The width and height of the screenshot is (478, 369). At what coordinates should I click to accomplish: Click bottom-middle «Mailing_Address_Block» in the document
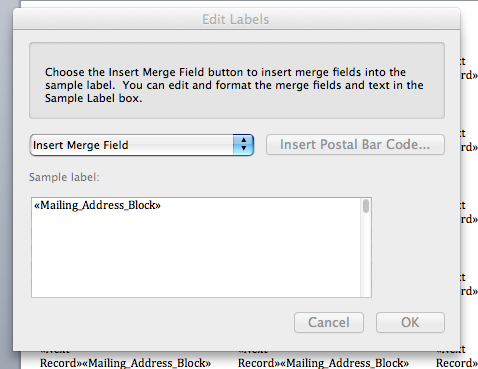tap(345, 363)
